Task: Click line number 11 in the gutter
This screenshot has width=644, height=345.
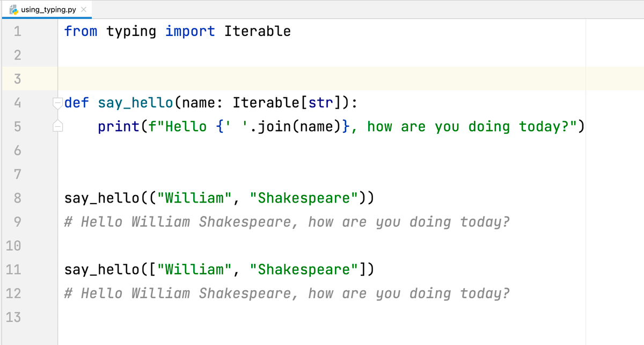Action: click(13, 269)
